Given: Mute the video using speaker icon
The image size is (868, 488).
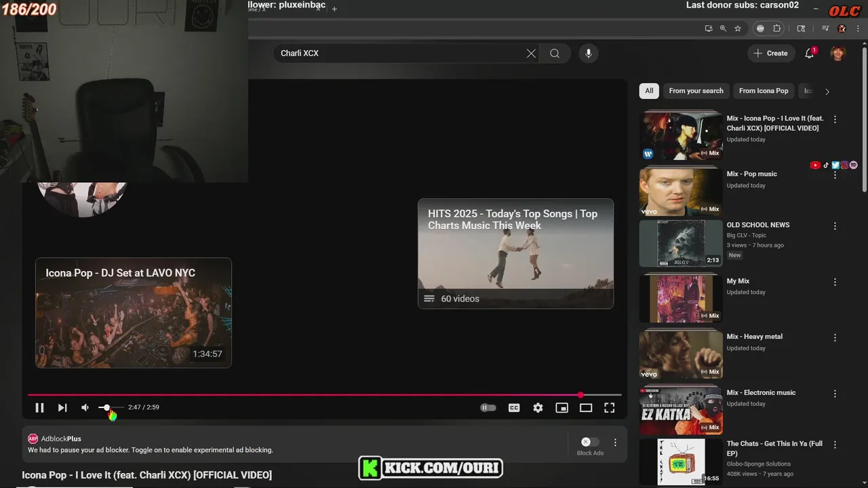Looking at the screenshot, I should (x=85, y=407).
